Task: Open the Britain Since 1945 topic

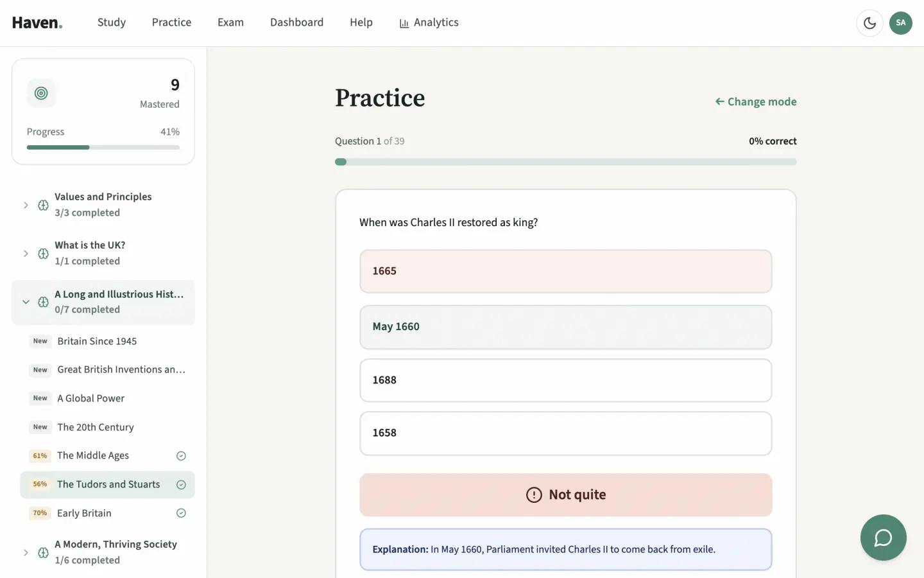Action: 97,341
